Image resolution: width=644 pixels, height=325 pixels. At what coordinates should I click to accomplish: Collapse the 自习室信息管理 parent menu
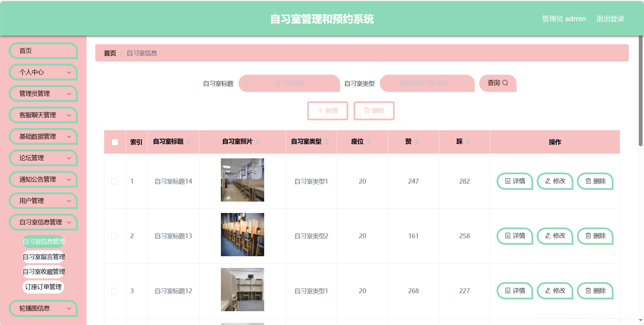click(43, 222)
